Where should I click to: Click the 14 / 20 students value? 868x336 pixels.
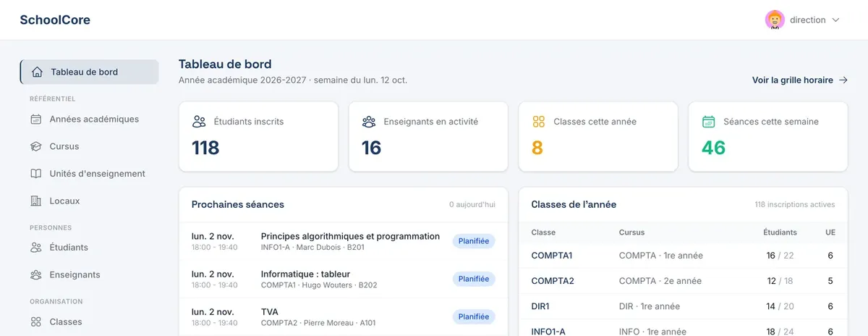780,306
